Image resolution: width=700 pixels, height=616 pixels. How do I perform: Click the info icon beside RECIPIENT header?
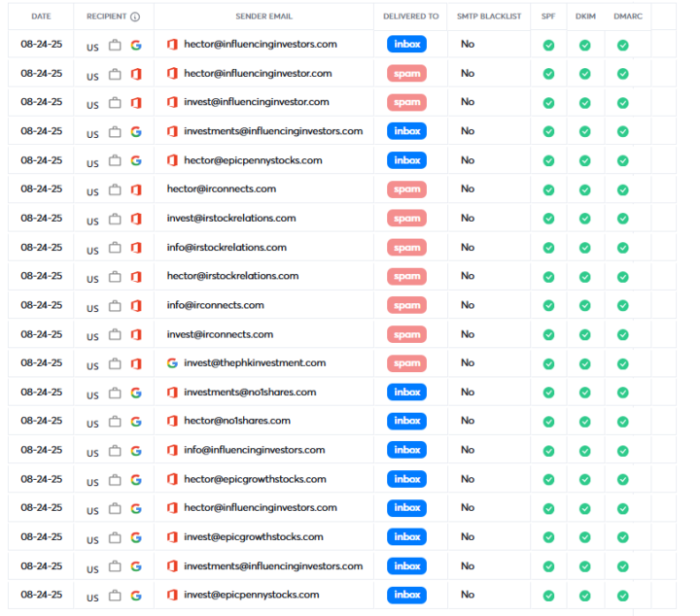pyautogui.click(x=135, y=17)
